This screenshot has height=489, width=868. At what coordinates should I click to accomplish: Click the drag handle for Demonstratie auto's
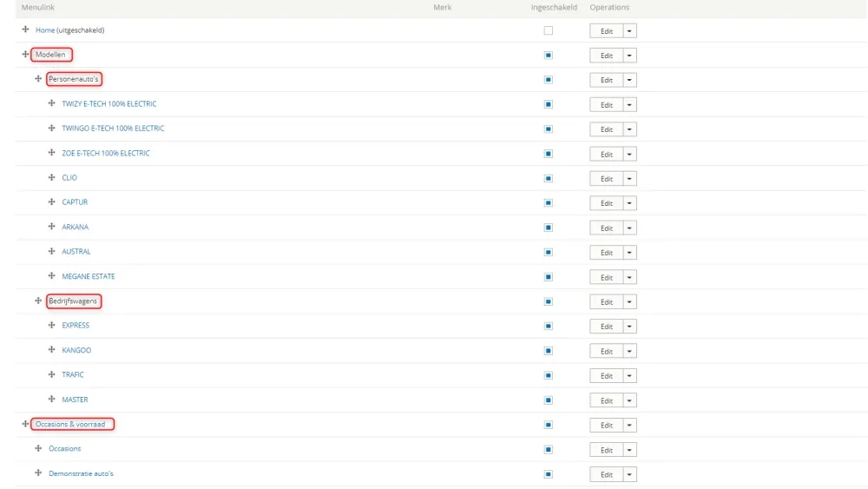tap(38, 473)
